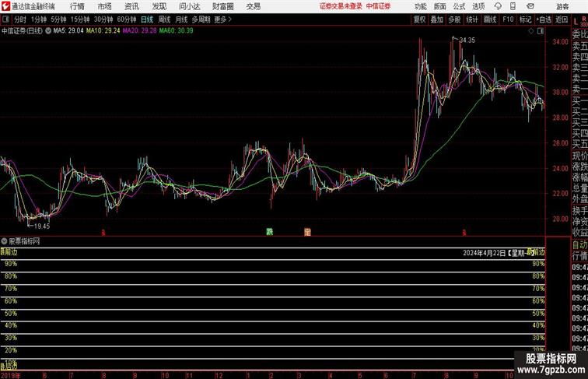Click the round icon beside 股票指标网 indicator title

pyautogui.click(x=4, y=241)
